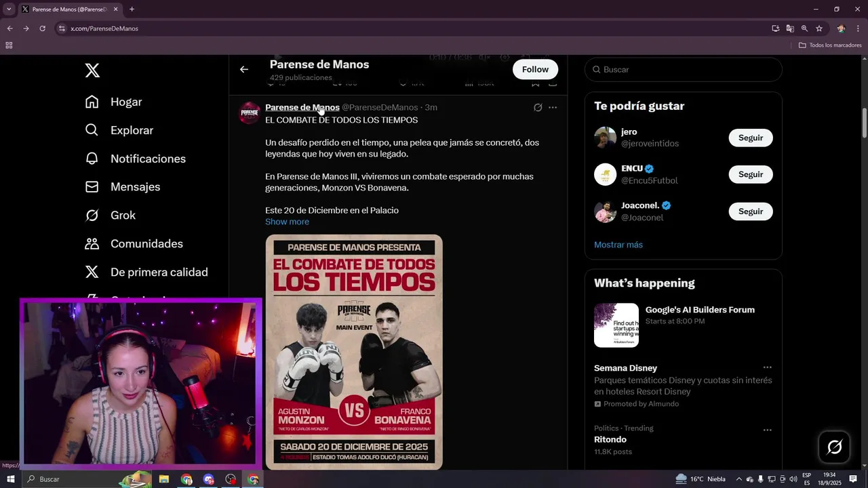Go back using the profile header arrow
Viewport: 868px width, 488px height.
click(244, 69)
